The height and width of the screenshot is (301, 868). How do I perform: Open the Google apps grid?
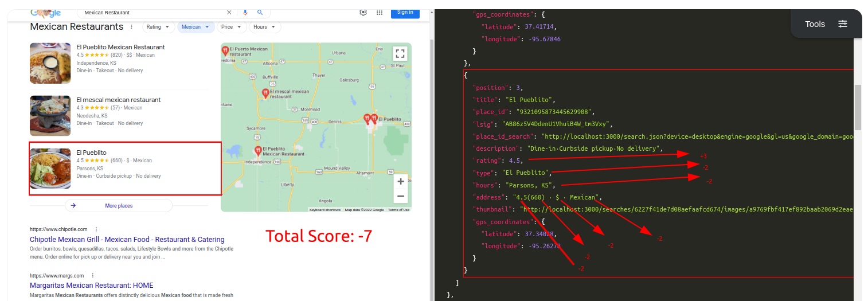380,12
